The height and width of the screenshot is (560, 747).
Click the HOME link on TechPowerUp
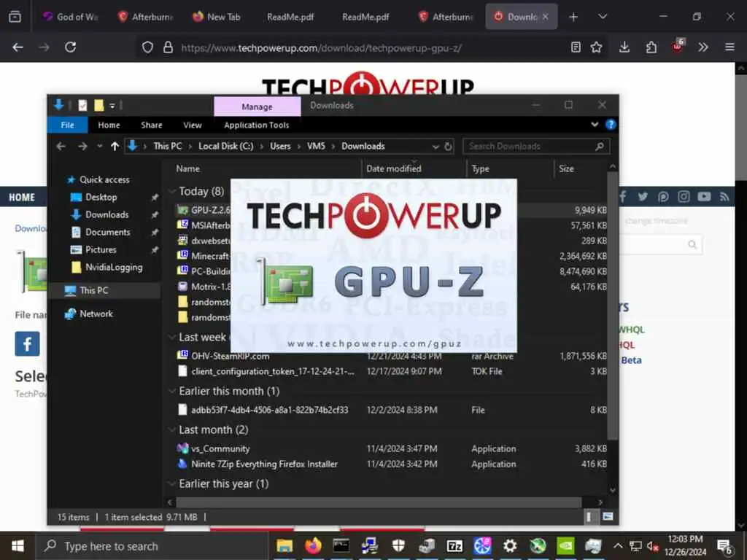tap(22, 197)
